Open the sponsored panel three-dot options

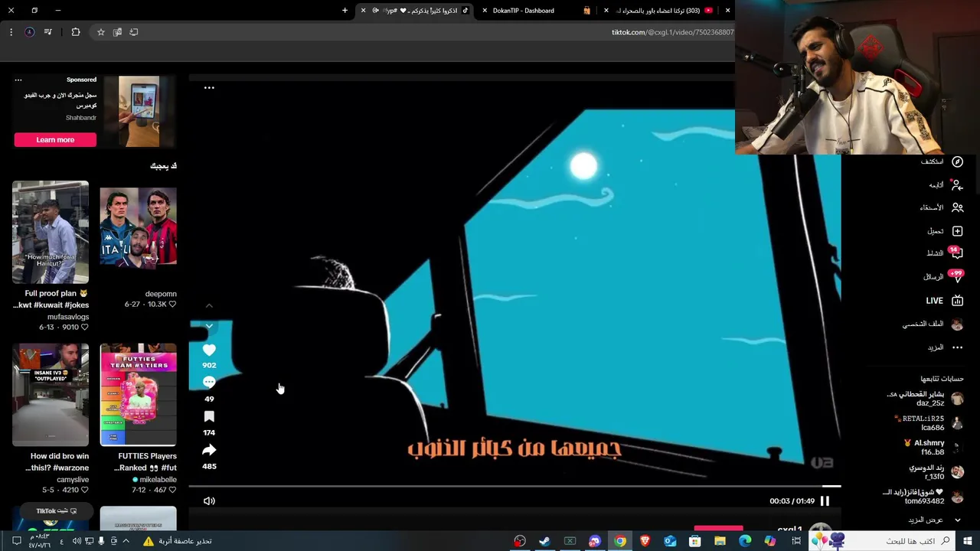click(x=18, y=80)
